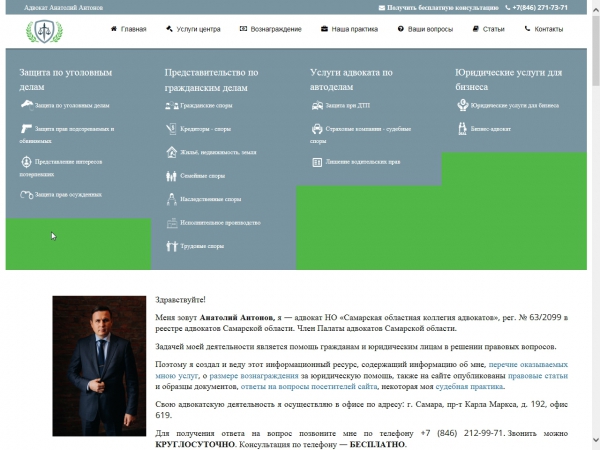Viewport: 600px width, 450px height.
Task: Click Получить бесплатную консультацию link
Action: 442,8
